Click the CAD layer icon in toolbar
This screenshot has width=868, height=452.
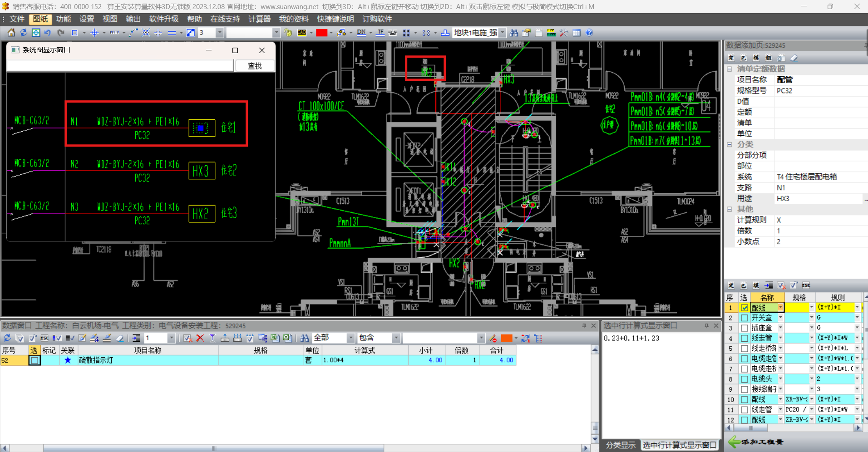pyautogui.click(x=302, y=33)
